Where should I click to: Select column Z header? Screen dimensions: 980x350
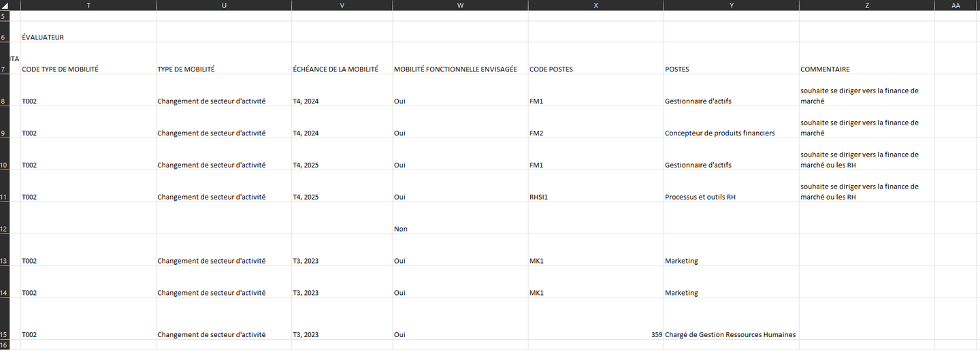[866, 5]
